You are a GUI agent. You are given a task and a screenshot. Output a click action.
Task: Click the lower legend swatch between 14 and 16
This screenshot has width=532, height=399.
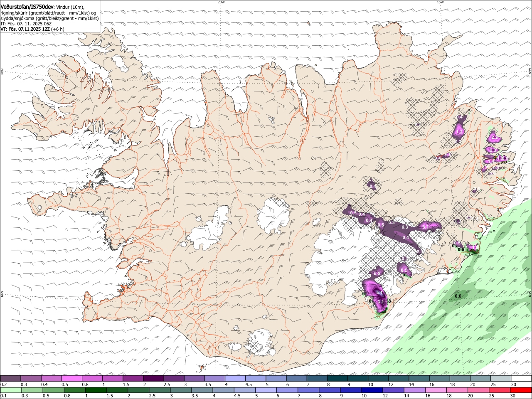414,390
